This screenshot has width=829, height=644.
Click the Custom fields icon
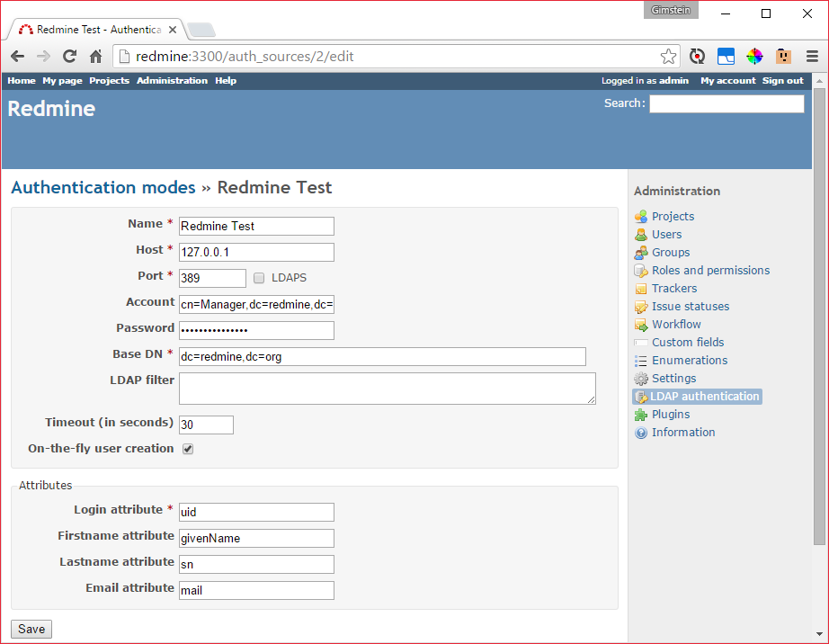point(641,343)
